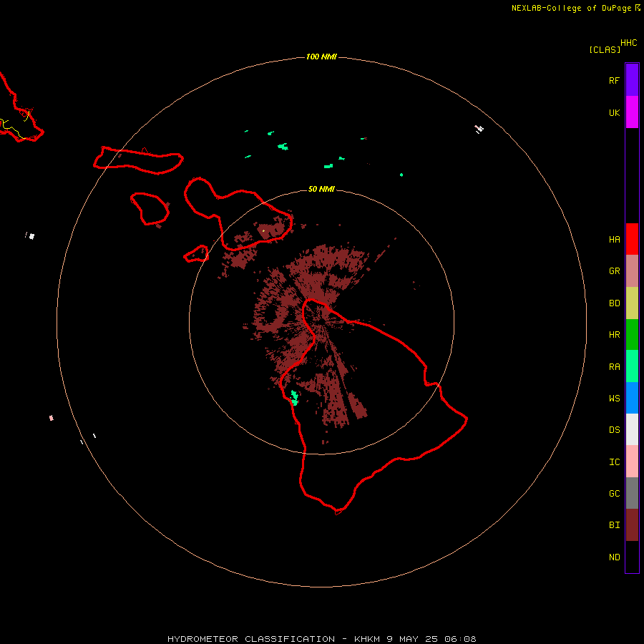
Task: Click the IC legend label
Action: pyautogui.click(x=615, y=462)
